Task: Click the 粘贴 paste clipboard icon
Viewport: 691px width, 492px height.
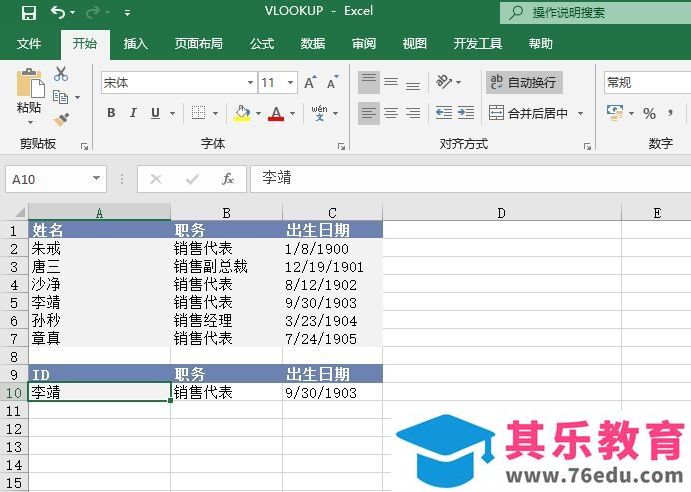Action: pos(30,83)
